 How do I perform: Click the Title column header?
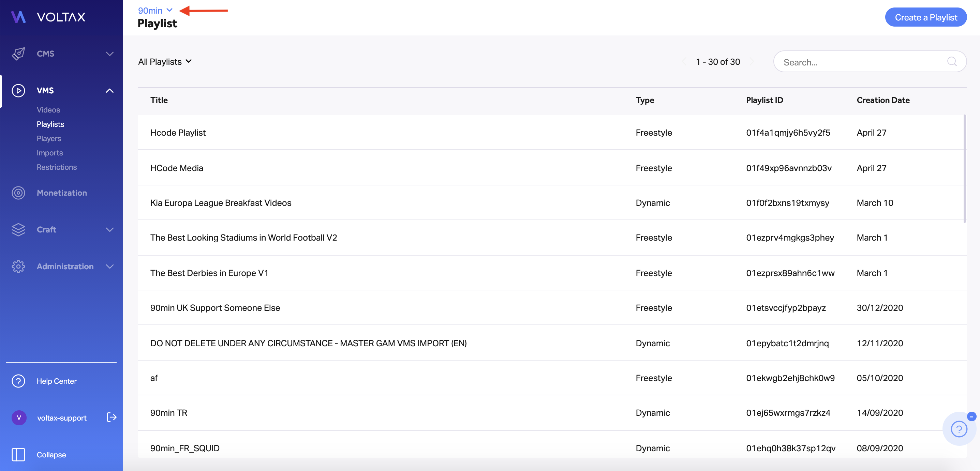click(x=159, y=100)
